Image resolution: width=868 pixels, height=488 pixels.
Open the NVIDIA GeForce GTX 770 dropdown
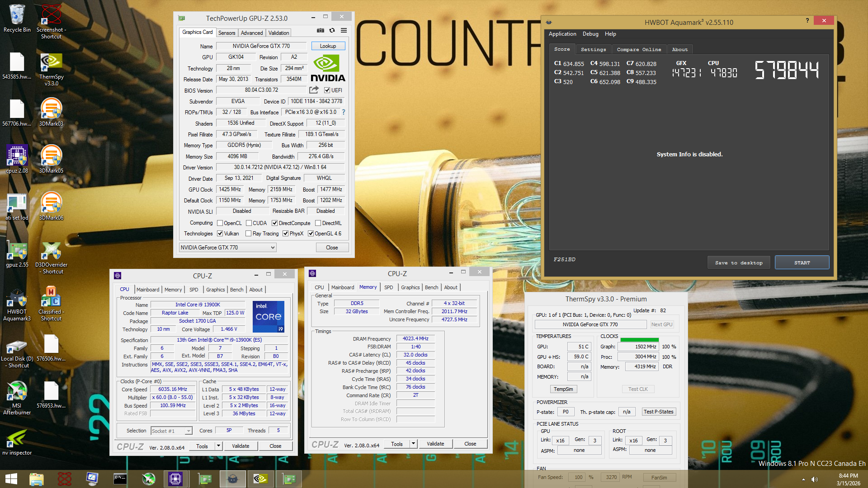point(227,248)
